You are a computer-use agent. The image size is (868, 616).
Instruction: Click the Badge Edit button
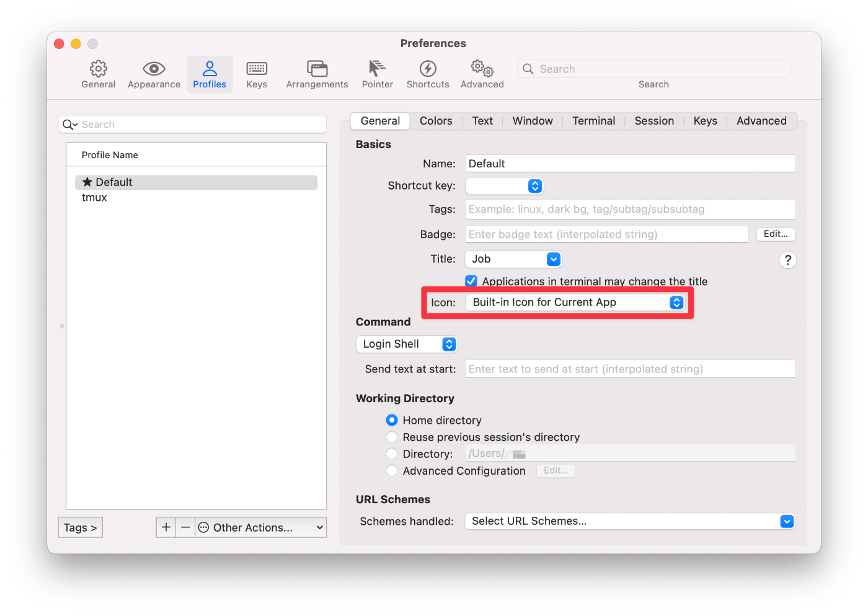point(776,234)
